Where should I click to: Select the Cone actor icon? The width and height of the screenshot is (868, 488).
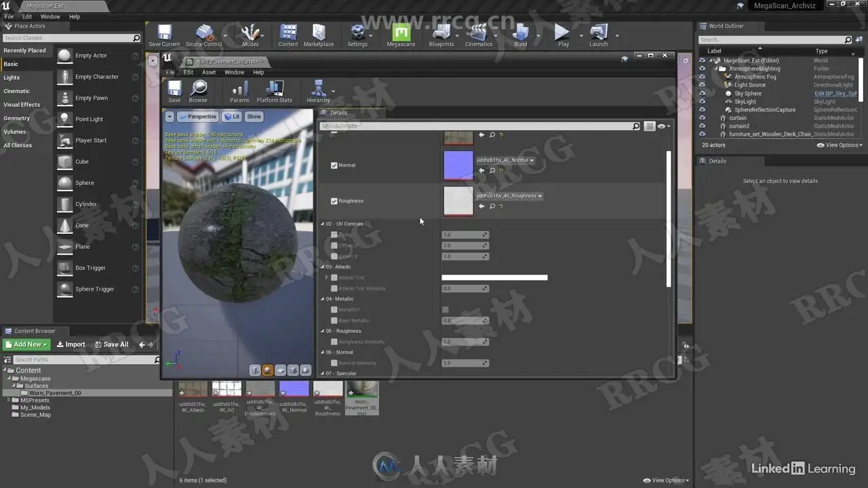(64, 225)
